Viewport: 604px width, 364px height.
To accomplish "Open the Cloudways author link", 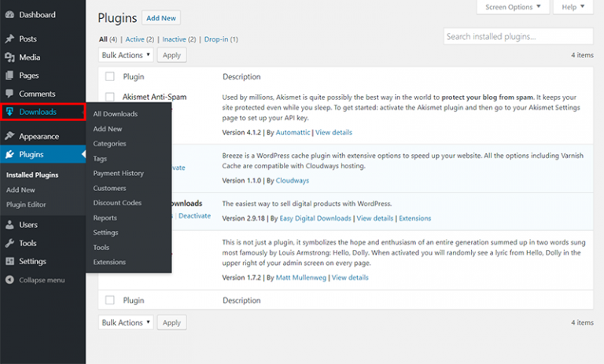I will pyautogui.click(x=293, y=180).
